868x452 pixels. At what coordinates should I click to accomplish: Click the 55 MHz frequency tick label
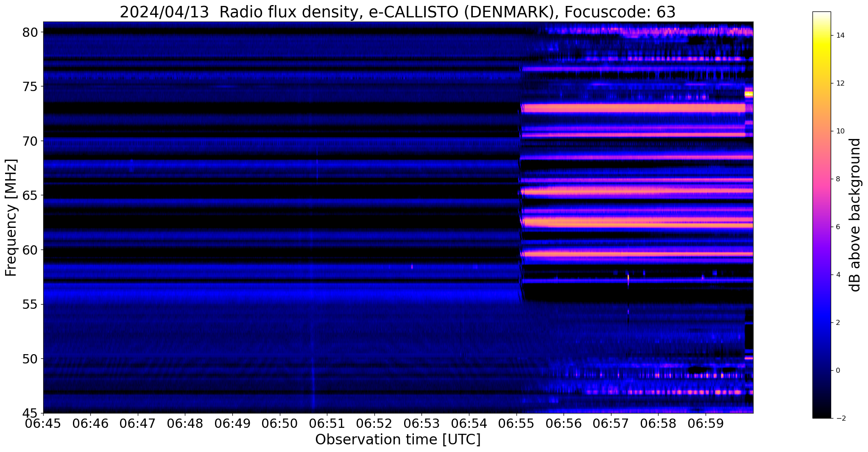pos(30,305)
